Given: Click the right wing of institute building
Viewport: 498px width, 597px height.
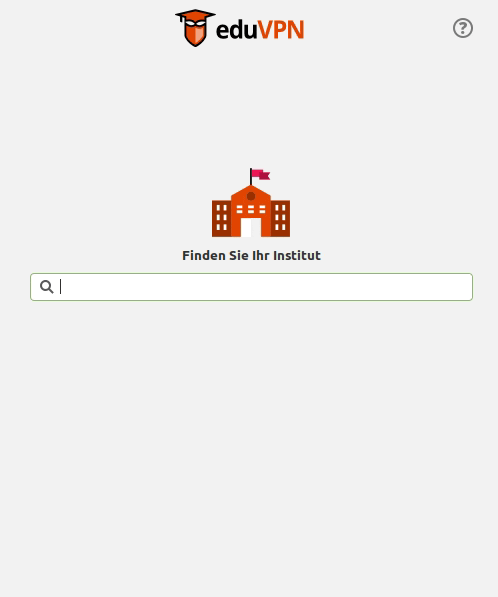Looking at the screenshot, I should (x=281, y=218).
